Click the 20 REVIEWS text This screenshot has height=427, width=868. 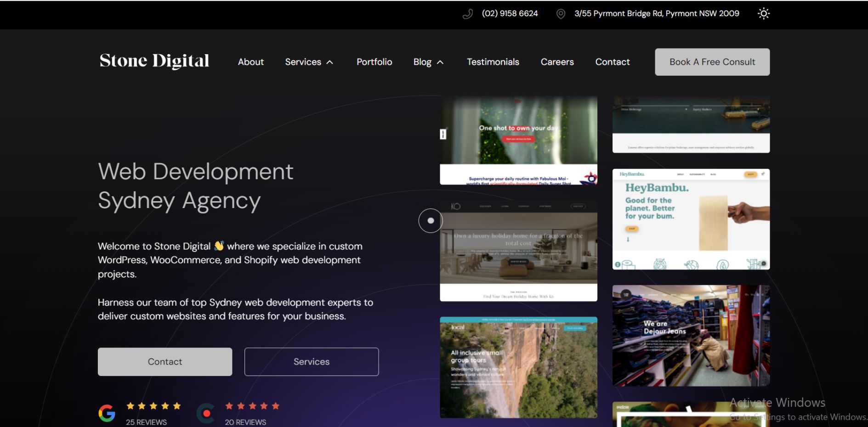click(245, 422)
